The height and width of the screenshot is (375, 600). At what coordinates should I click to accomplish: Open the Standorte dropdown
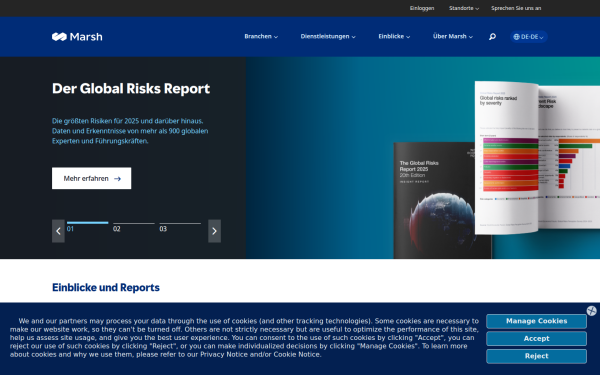[x=464, y=8]
